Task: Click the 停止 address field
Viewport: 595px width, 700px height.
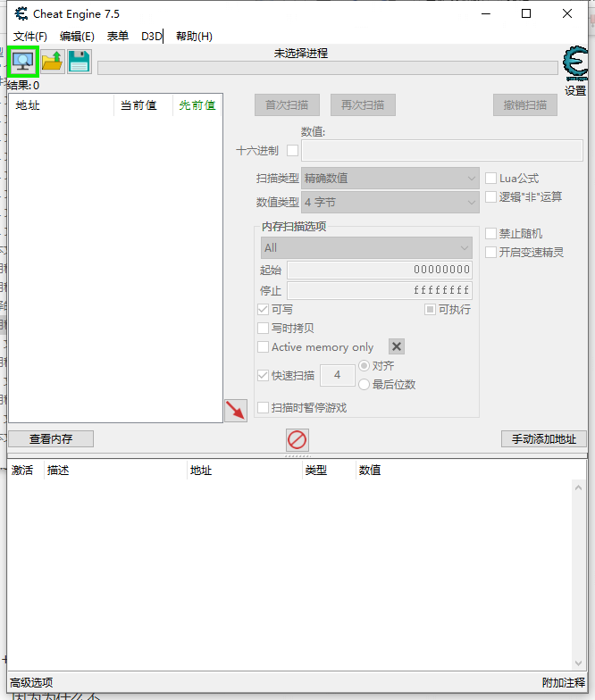Action: tap(379, 291)
